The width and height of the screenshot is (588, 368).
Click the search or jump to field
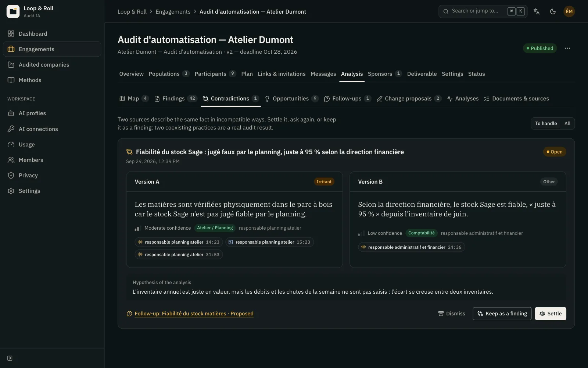coord(483,11)
